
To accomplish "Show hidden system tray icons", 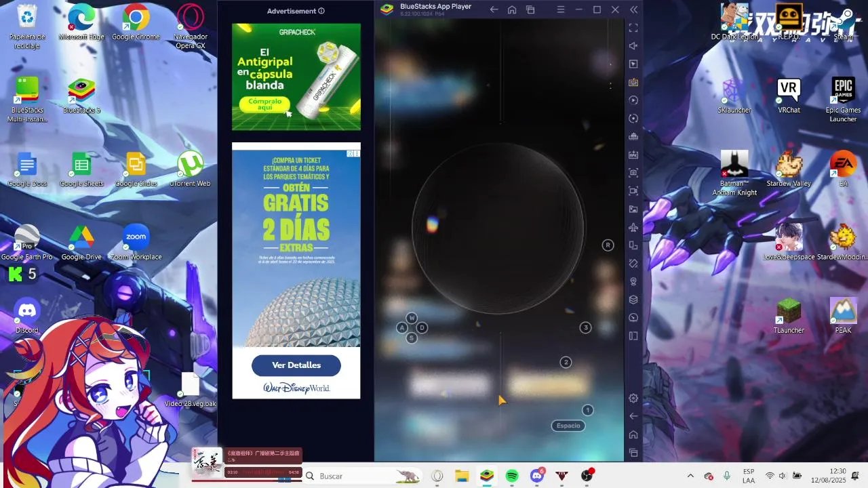I will (690, 476).
